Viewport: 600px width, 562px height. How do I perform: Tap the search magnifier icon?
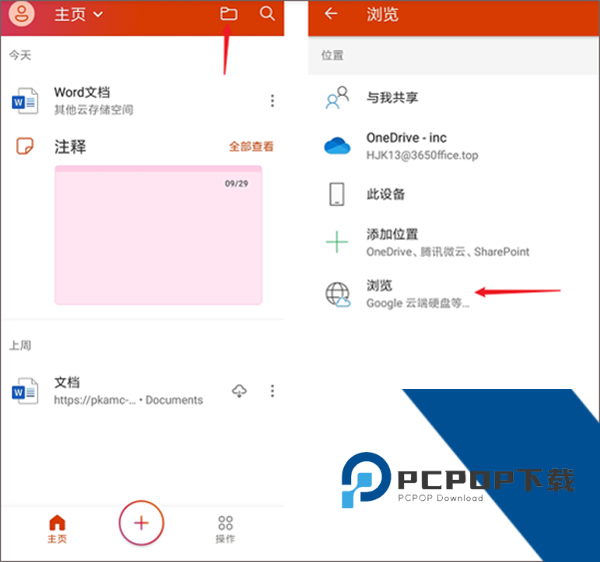(x=267, y=14)
